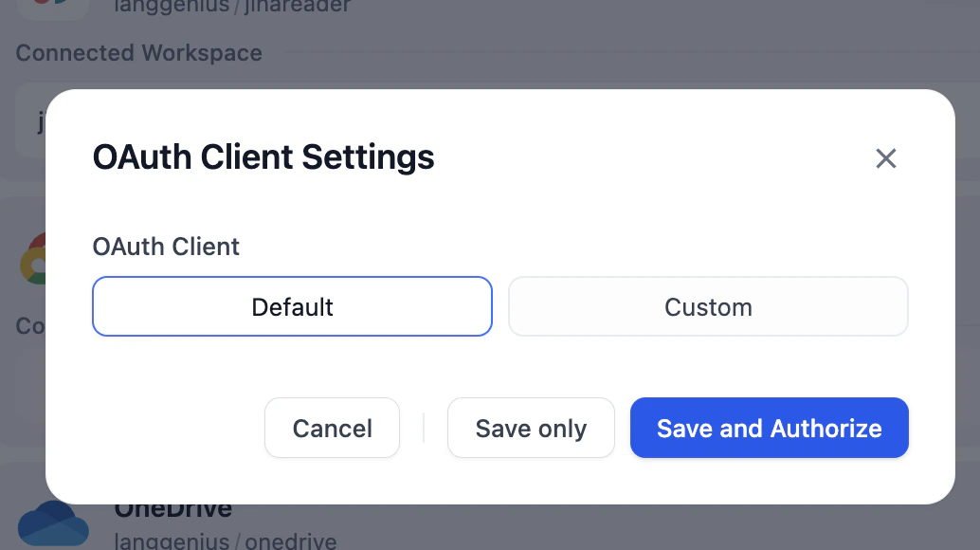
Task: Click the Save only button
Action: pyautogui.click(x=531, y=428)
